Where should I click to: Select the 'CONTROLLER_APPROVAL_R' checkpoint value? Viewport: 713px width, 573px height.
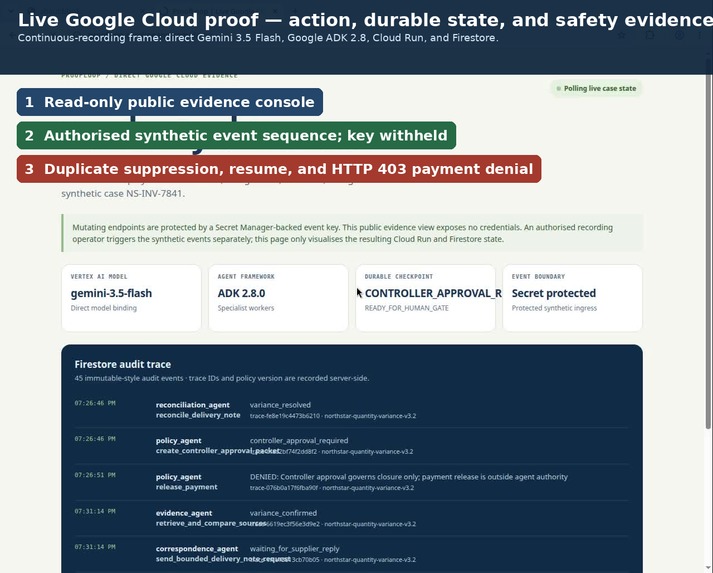[x=433, y=293]
